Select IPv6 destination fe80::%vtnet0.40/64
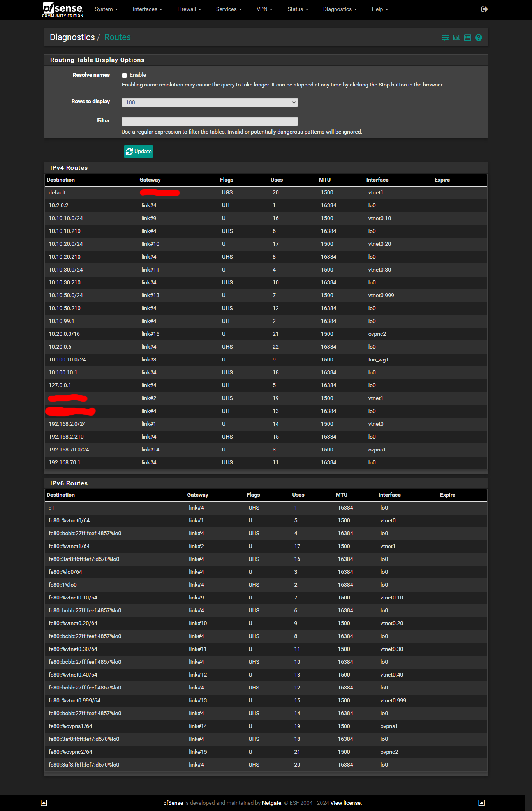 pos(73,675)
